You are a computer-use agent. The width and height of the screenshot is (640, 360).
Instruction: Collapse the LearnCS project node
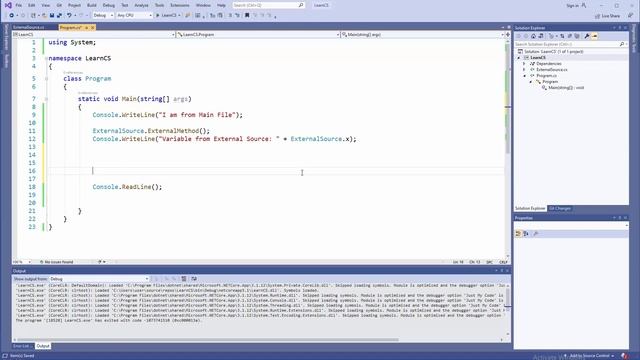519,58
